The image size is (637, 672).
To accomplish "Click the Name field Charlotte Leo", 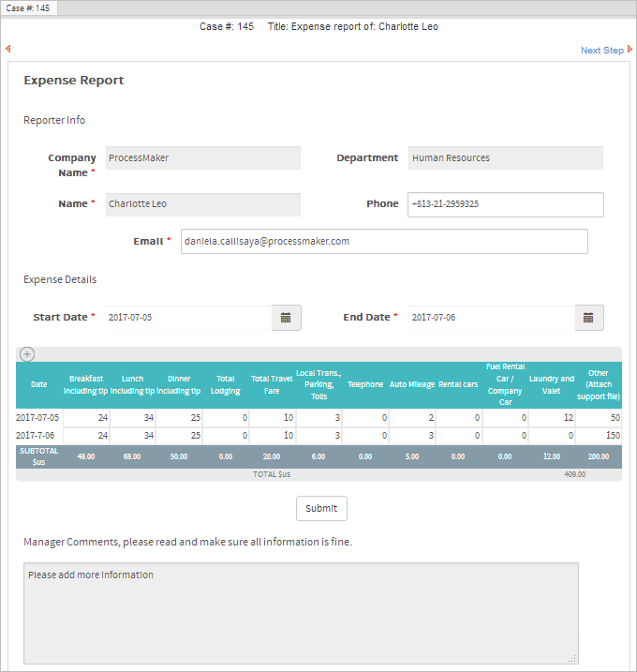I will [x=201, y=204].
